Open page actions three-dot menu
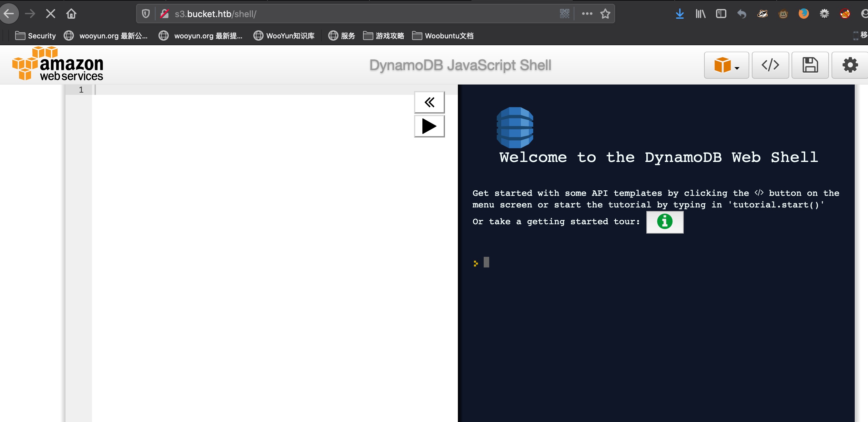The image size is (868, 422). (587, 14)
